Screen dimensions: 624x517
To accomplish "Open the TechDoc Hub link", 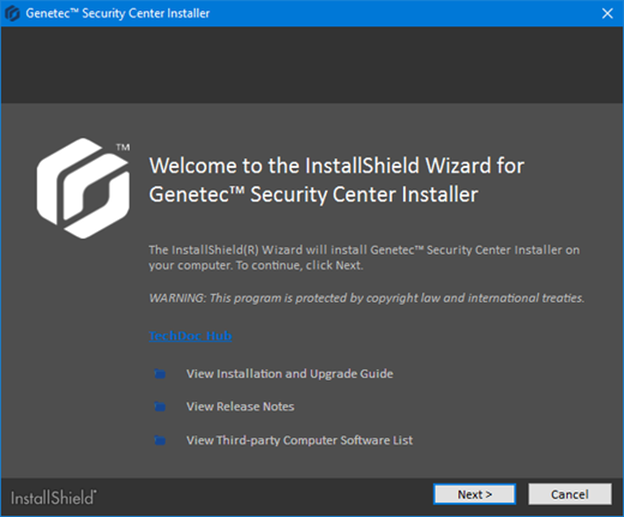I will point(190,336).
